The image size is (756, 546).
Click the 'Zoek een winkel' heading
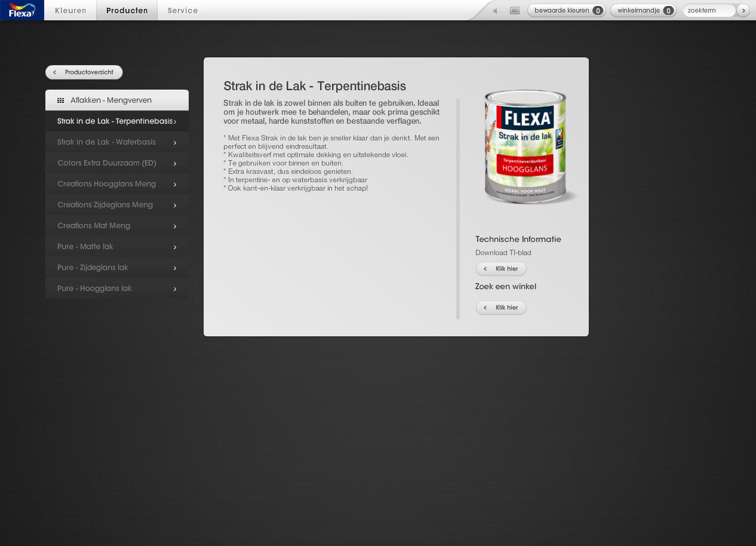506,287
